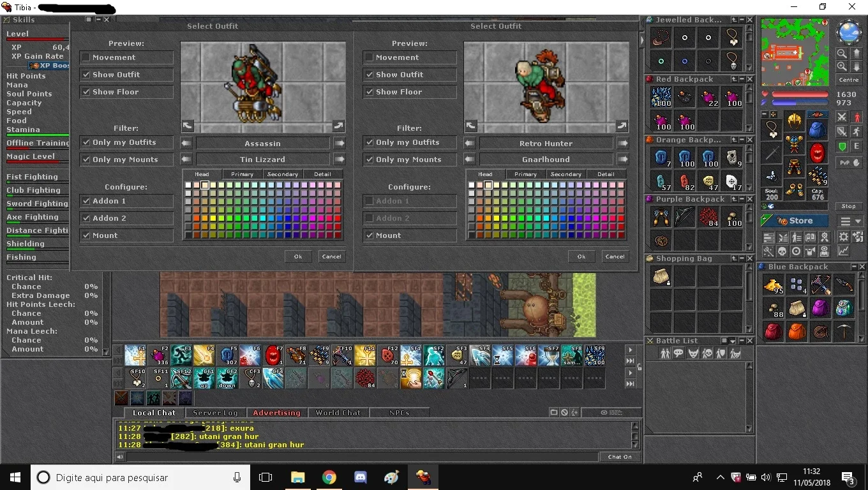Click the minimap globe icon
This screenshot has width=868, height=490.
849,32
